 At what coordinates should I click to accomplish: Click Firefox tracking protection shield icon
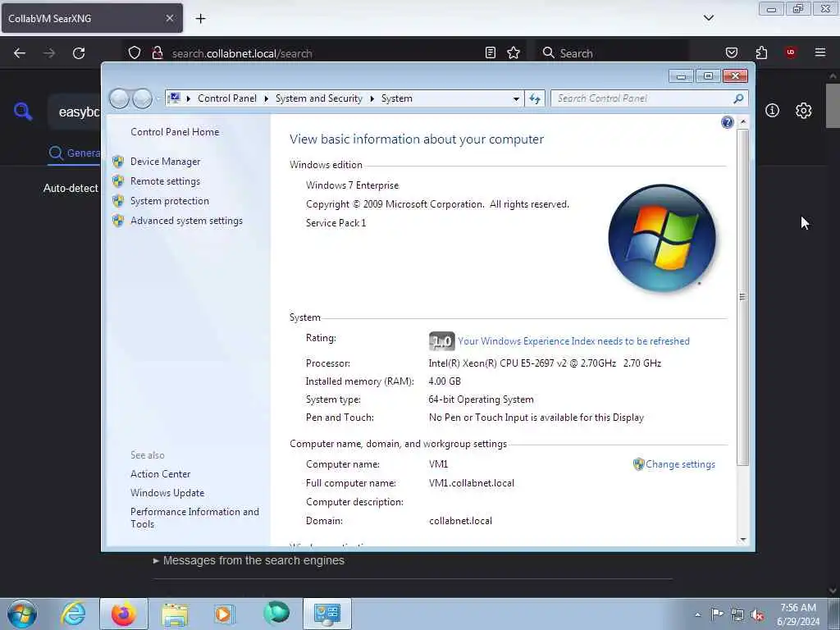(x=135, y=53)
